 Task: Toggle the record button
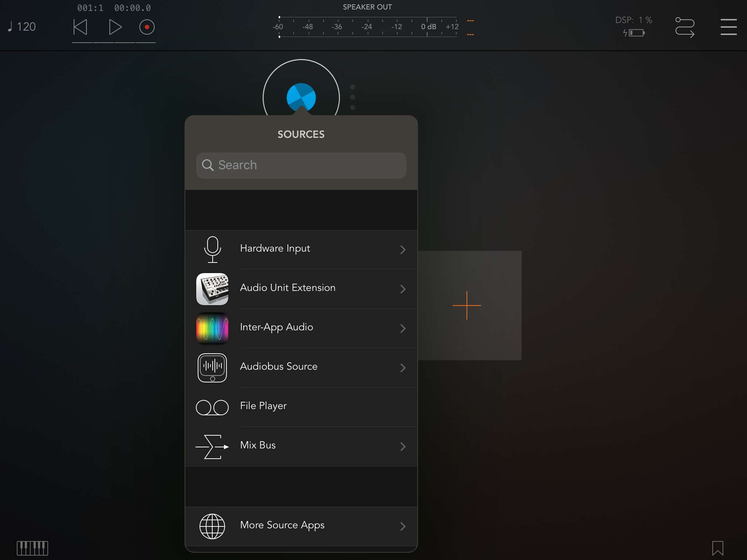(147, 27)
